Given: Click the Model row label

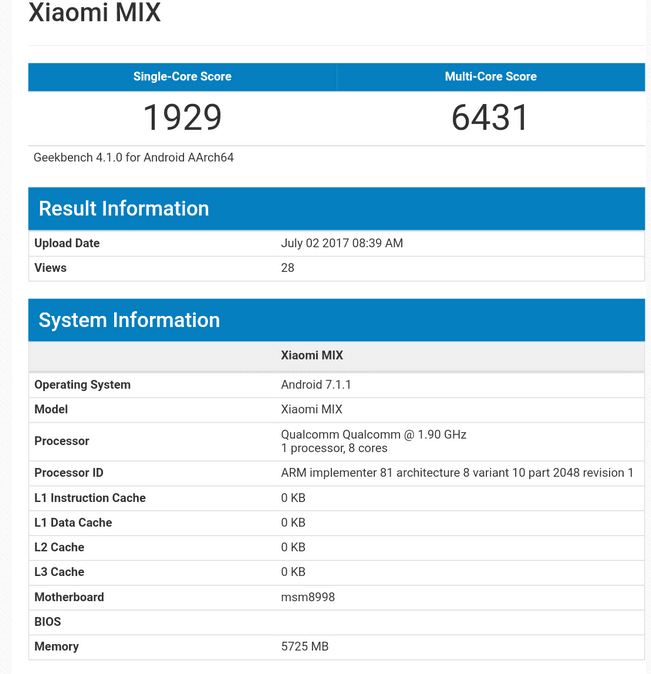Looking at the screenshot, I should point(51,409).
